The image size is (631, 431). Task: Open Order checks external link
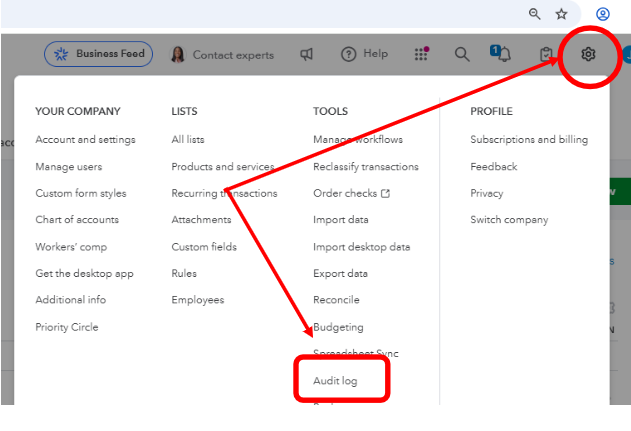point(352,194)
